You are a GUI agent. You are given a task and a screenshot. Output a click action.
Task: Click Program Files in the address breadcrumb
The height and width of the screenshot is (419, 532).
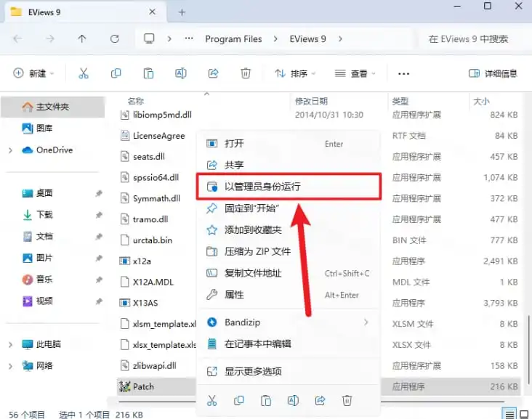[233, 39]
